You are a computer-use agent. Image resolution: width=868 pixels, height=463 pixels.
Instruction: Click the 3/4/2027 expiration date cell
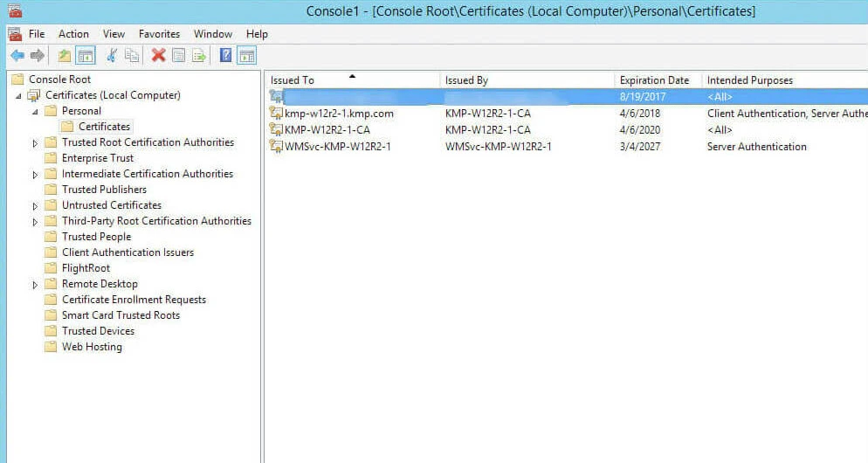pos(640,147)
